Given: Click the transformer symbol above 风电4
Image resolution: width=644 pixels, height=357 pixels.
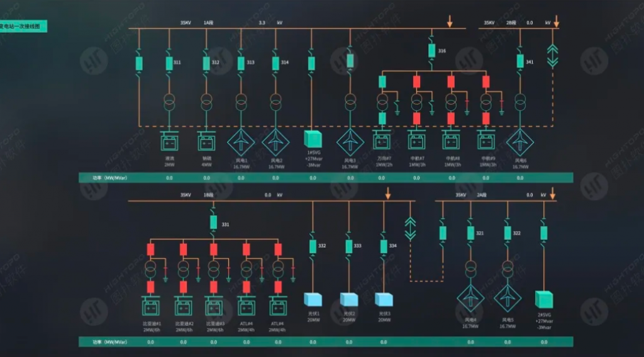Looking at the screenshot, I should [470, 269].
